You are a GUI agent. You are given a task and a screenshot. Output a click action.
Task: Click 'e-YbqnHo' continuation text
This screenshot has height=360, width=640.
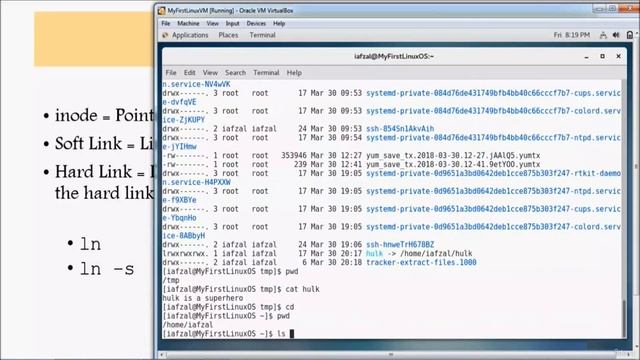pos(179,218)
